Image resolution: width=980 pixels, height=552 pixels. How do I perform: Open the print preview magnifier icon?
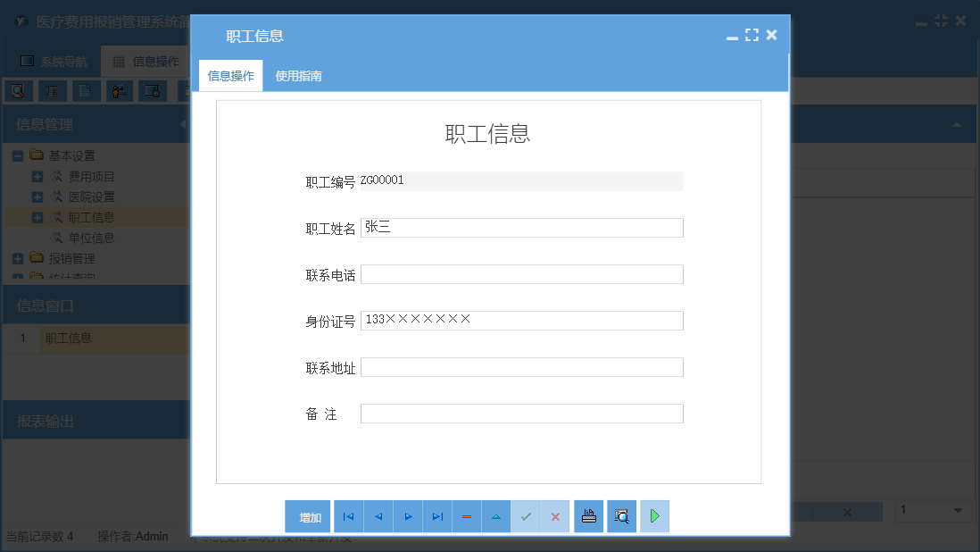tap(621, 516)
